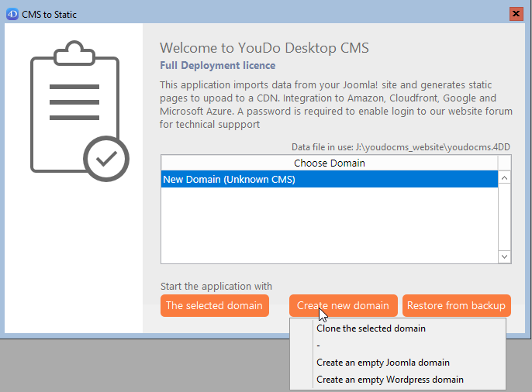Click the 4D app icon in title bar

pyautogui.click(x=12, y=14)
